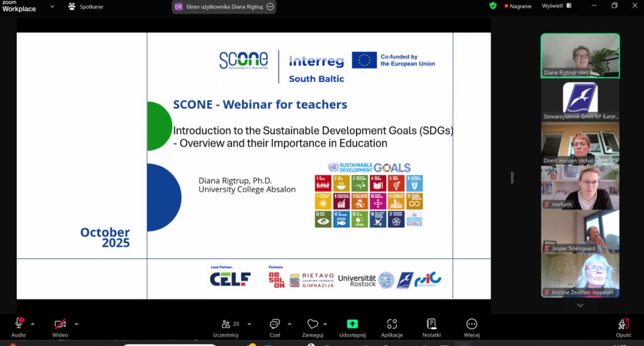Open the Zoom Workplace dropdown chevron
Image resolution: width=644 pixels, height=346 pixels.
52,6
